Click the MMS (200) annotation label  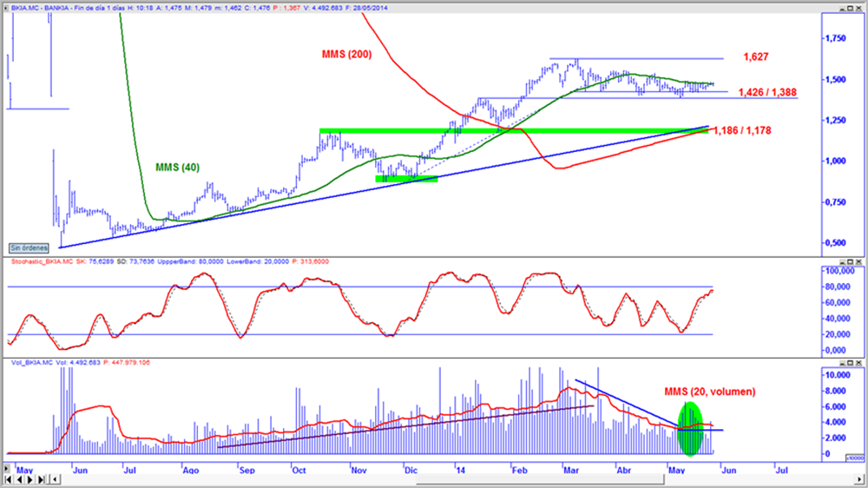pos(346,55)
